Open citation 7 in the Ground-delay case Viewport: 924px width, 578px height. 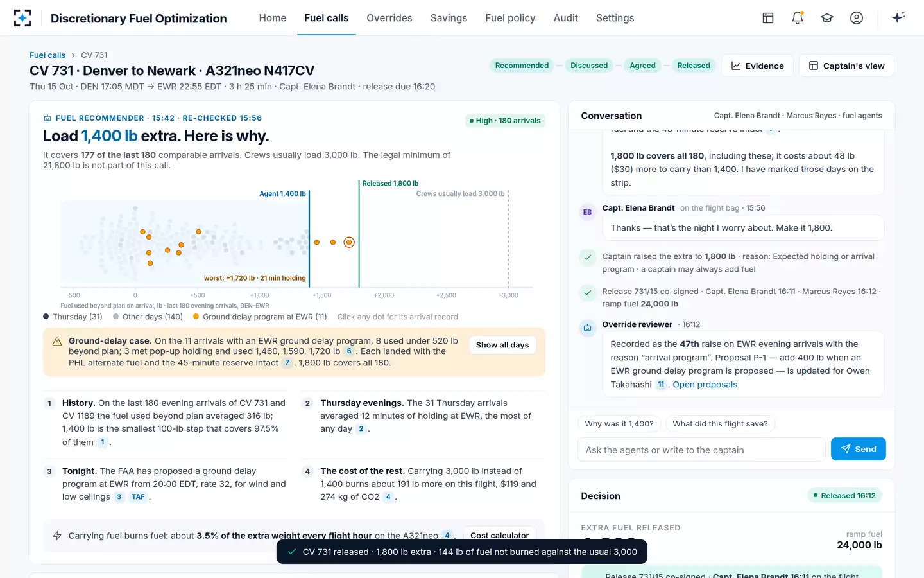(287, 363)
